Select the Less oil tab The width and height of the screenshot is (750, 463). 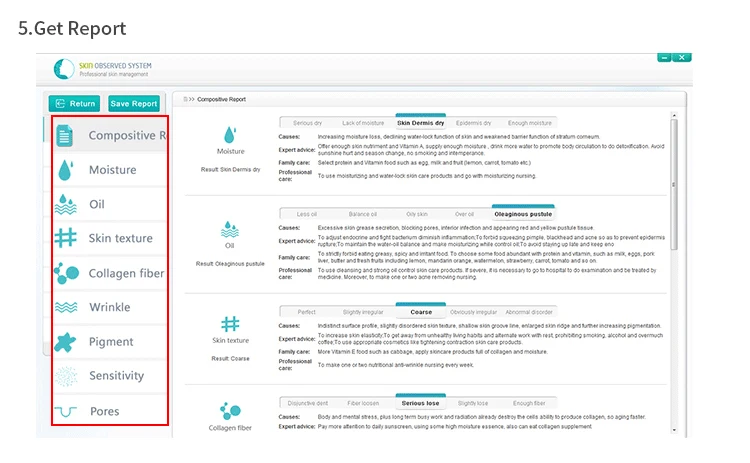pos(307,214)
